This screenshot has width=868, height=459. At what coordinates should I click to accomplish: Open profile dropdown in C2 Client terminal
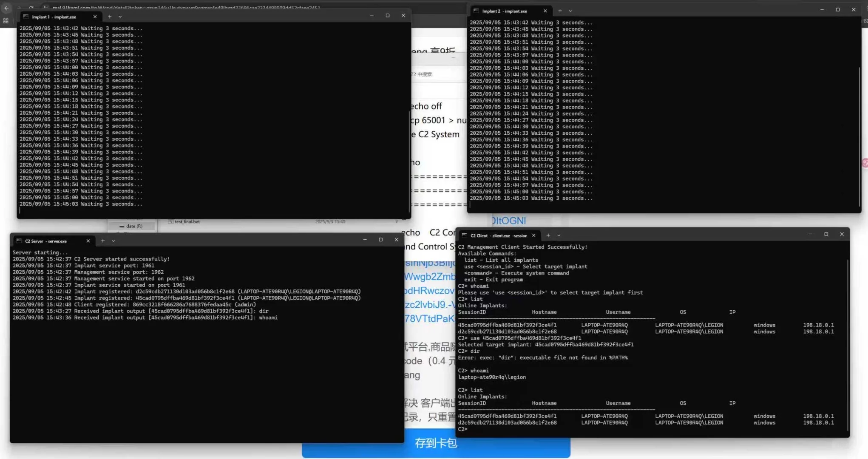[559, 235]
